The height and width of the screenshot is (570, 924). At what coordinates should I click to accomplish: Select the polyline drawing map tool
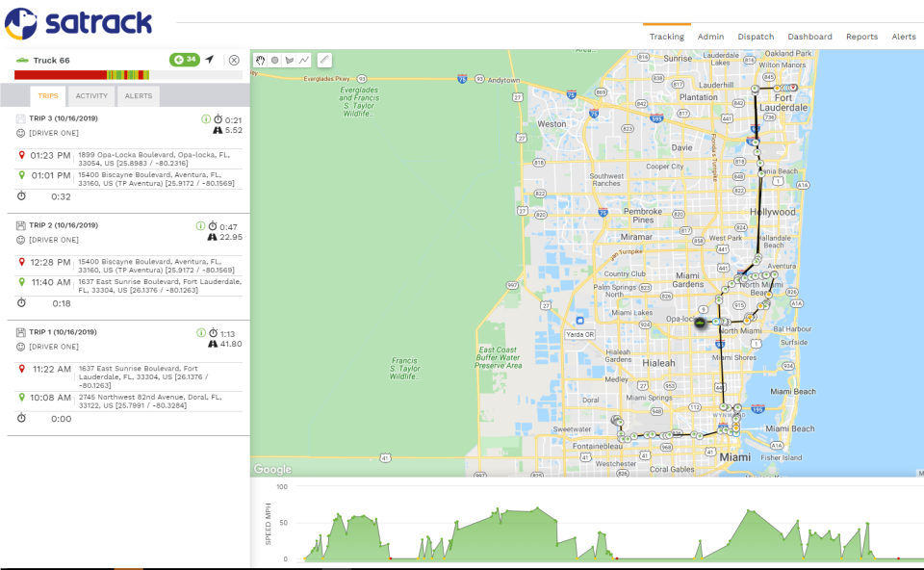point(305,60)
